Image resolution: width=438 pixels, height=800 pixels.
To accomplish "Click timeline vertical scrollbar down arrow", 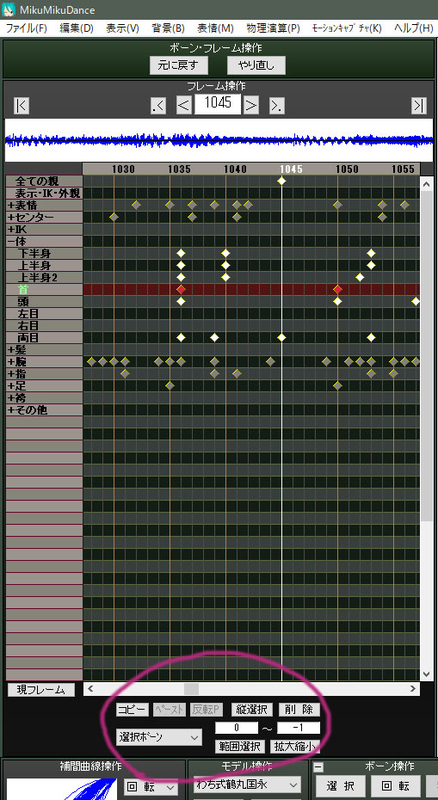I will [427, 674].
